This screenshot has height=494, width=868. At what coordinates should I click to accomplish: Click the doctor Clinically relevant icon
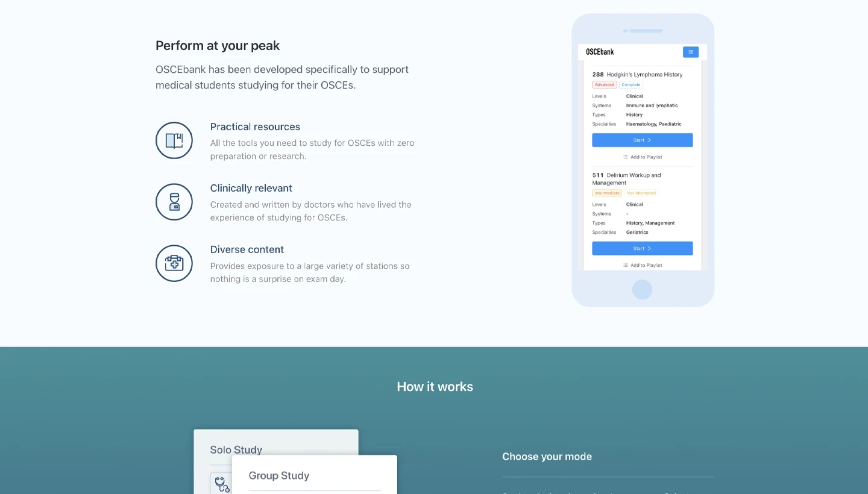[174, 202]
